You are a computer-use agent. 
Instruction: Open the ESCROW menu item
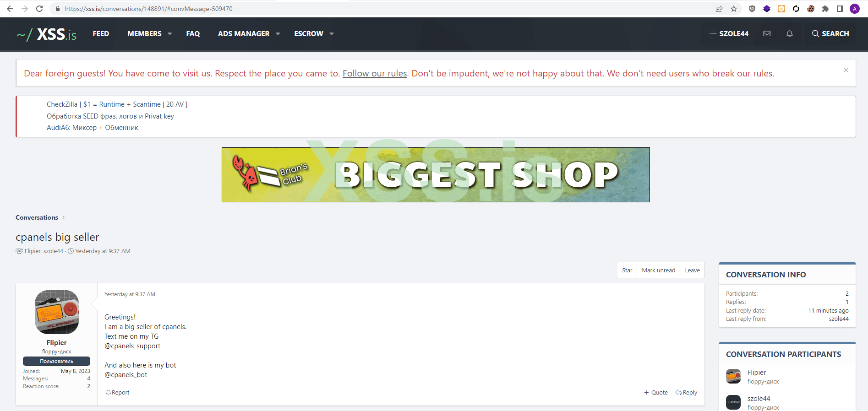coord(309,34)
